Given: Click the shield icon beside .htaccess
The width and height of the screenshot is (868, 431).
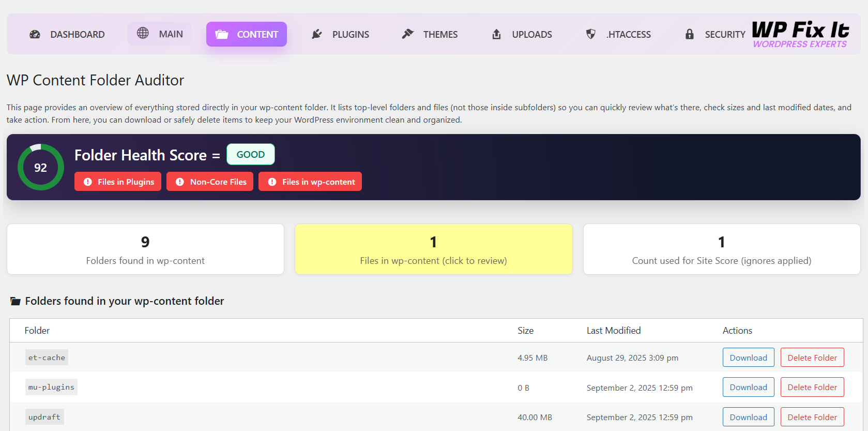Looking at the screenshot, I should [590, 34].
